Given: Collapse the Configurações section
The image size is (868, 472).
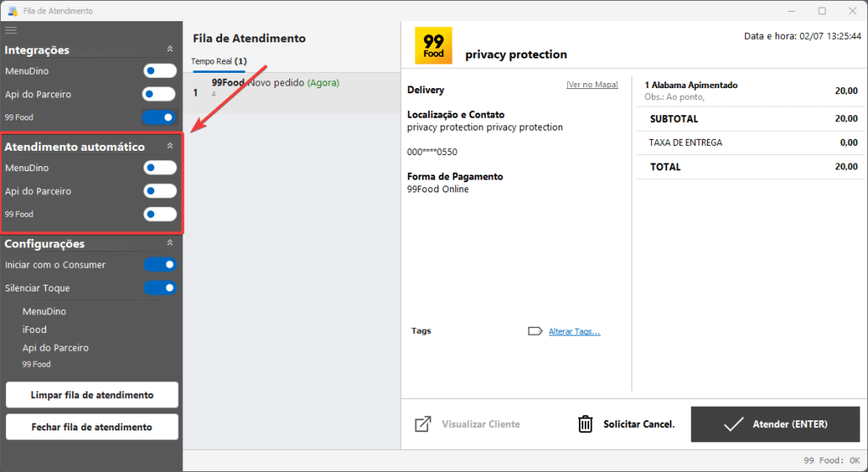Looking at the screenshot, I should click(170, 243).
